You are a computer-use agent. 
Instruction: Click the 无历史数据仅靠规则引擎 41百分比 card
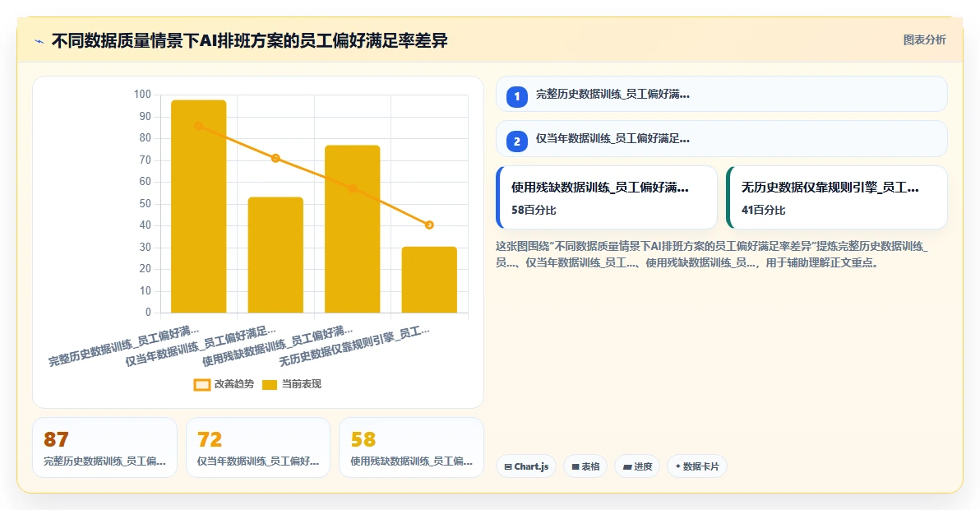(837, 197)
